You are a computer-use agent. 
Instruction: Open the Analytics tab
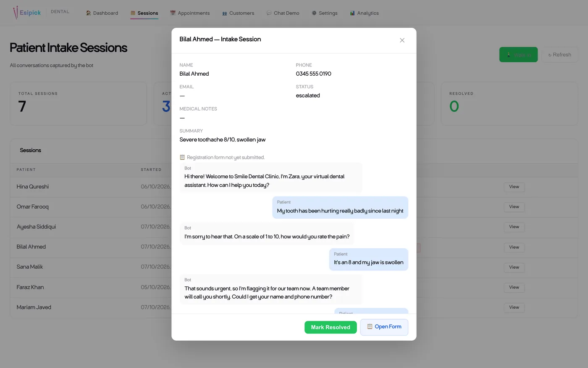click(x=364, y=13)
